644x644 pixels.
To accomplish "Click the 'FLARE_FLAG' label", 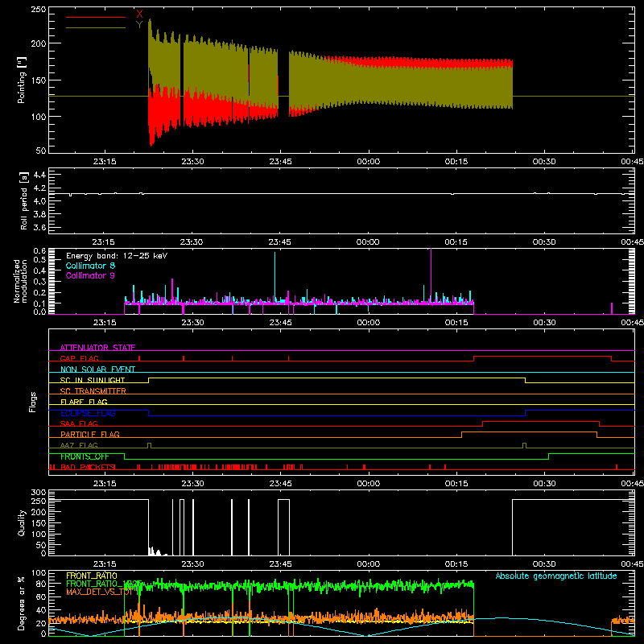I will coord(84,402).
